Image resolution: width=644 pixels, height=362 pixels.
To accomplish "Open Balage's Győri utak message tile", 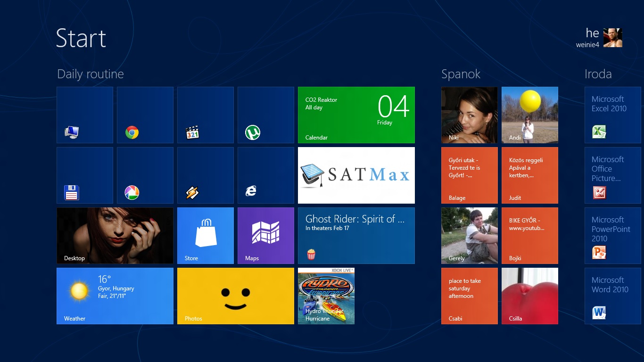I will pyautogui.click(x=470, y=175).
